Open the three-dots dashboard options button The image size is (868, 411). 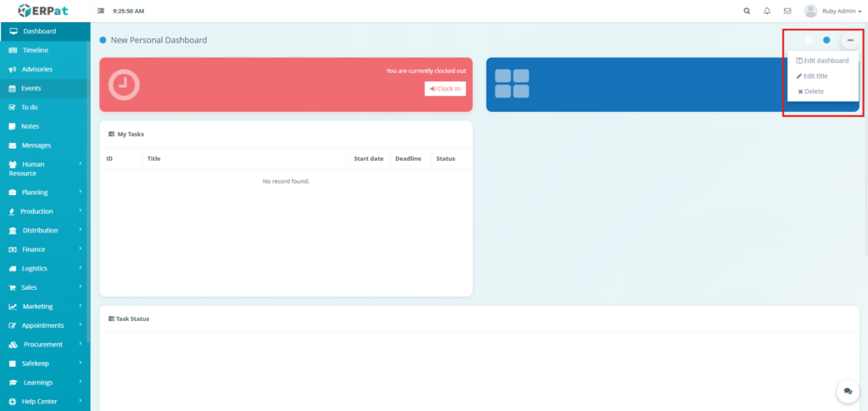(850, 40)
